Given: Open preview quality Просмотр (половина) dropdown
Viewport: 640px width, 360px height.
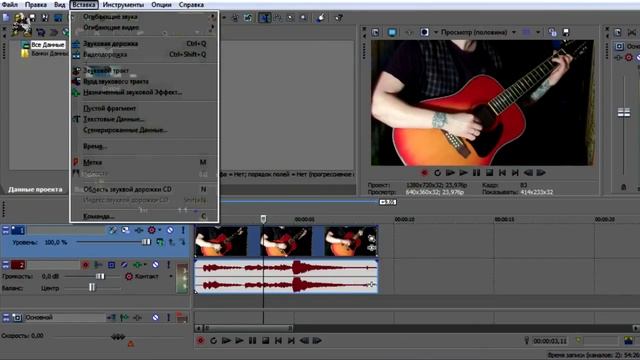Looking at the screenshot, I should coord(478,32).
